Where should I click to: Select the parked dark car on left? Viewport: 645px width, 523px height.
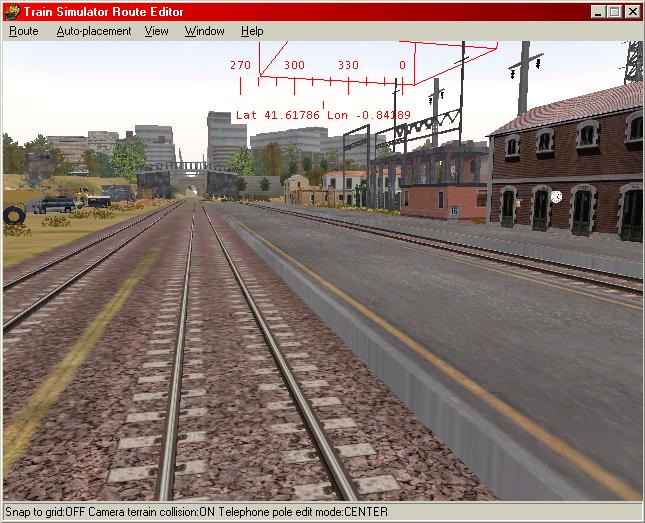(56, 203)
